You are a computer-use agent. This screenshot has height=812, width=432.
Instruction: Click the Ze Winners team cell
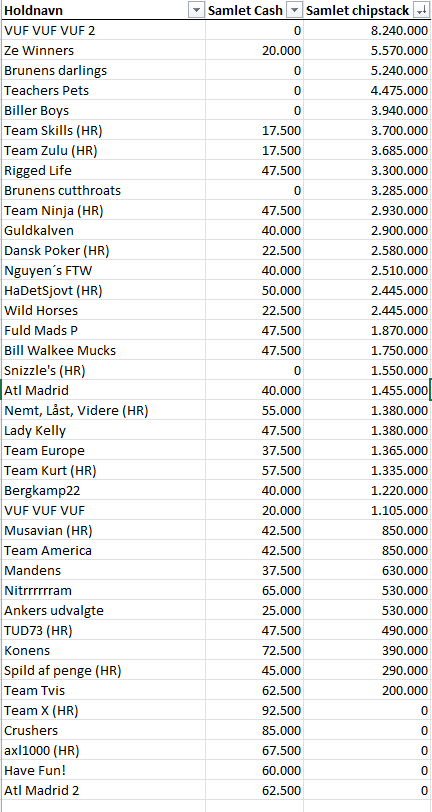coord(103,51)
